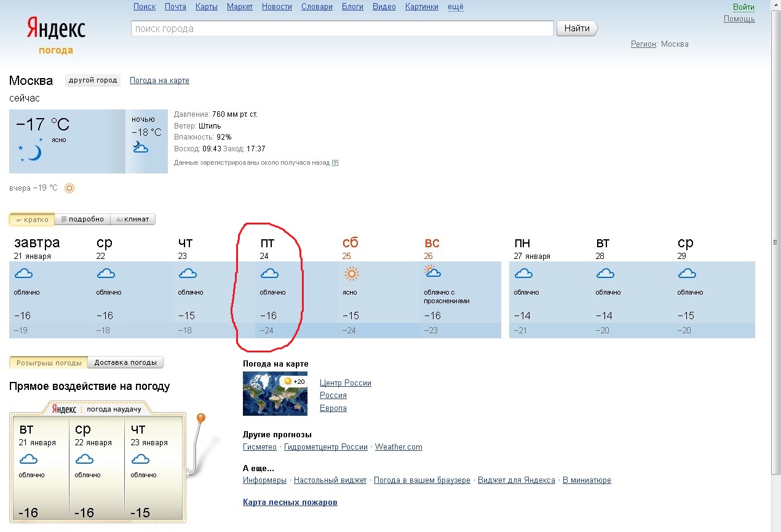Viewport: 781px width, 532px height.
Task: Click yesterday's sun icon
Action: click(x=69, y=188)
